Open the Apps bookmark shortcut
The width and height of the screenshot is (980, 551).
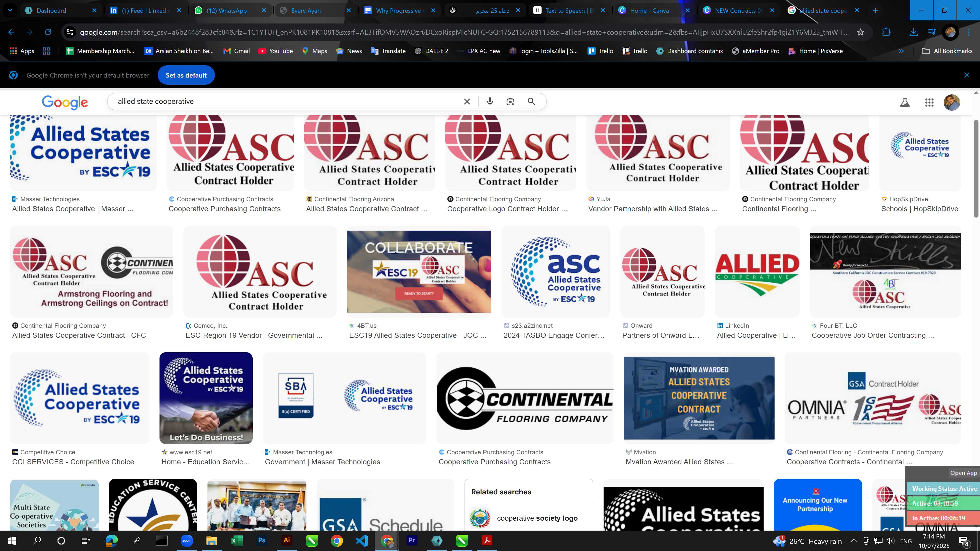coord(22,51)
